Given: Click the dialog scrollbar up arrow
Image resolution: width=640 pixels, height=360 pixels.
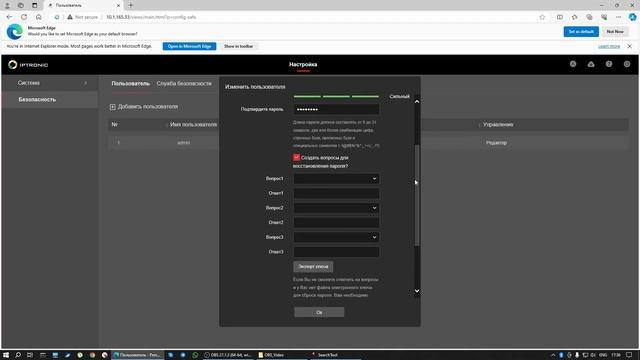Looking at the screenshot, I should 417,101.
